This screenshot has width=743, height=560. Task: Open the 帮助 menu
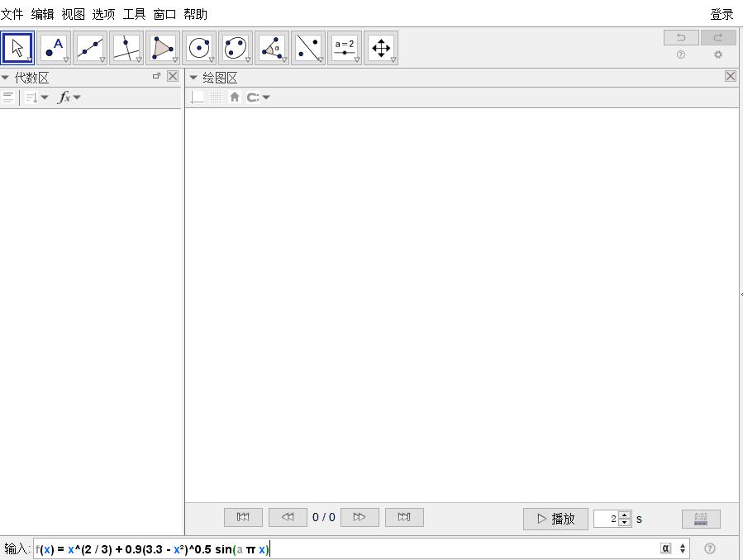195,14
